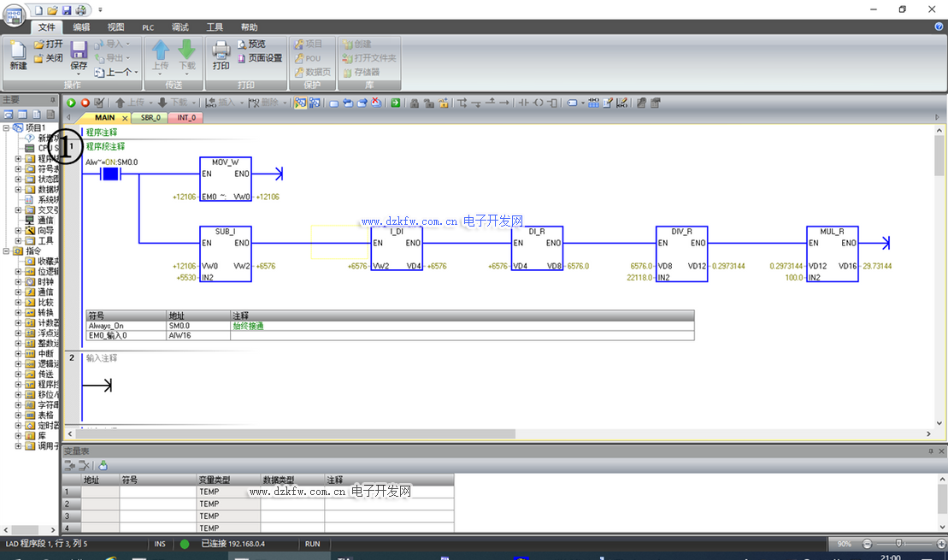Click the 打印 (Print) printer icon
The width and height of the screenshot is (948, 560).
(221, 56)
